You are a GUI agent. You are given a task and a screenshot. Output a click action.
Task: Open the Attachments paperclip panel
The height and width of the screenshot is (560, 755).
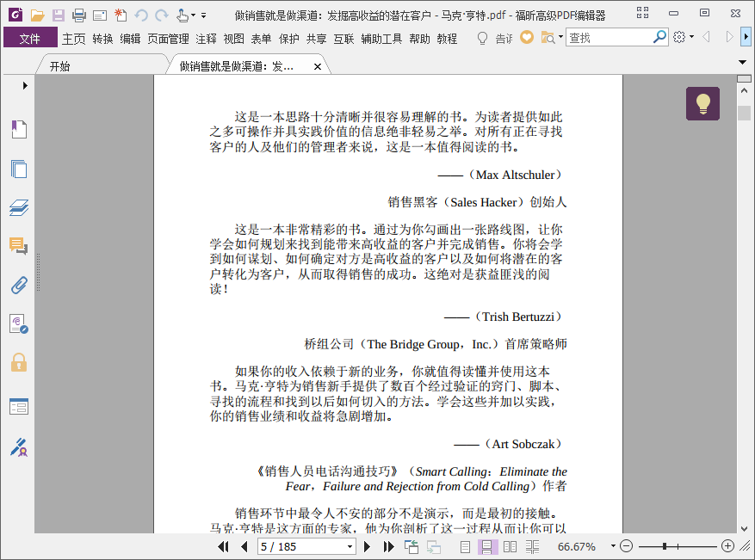click(x=19, y=286)
